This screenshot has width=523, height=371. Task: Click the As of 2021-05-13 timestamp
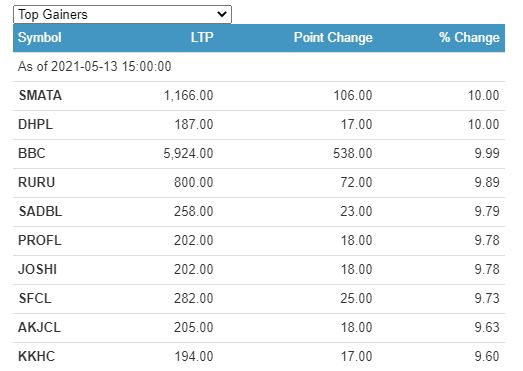pyautogui.click(x=94, y=66)
